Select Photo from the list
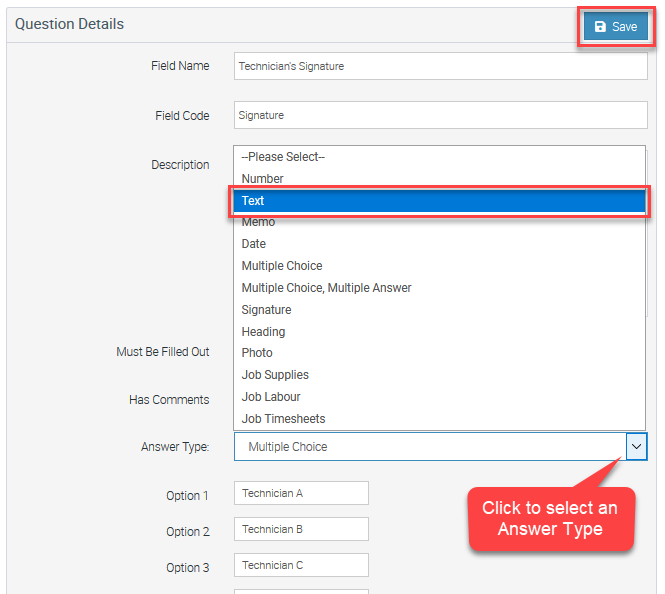This screenshot has width=665, height=594. [439, 353]
